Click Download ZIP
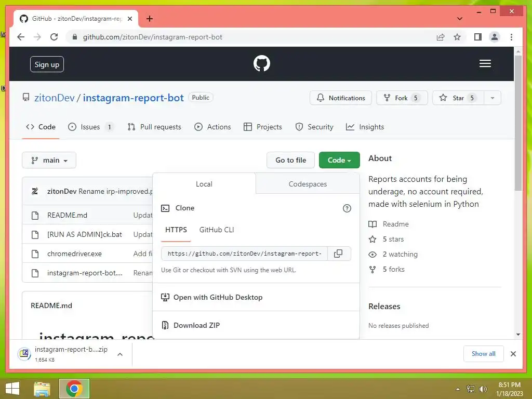The width and height of the screenshot is (532, 399). point(197,325)
